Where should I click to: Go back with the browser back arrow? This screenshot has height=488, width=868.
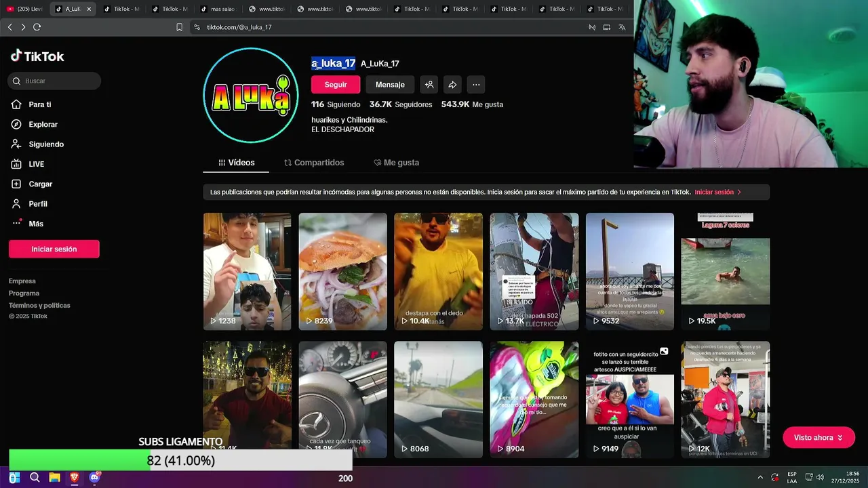9,27
